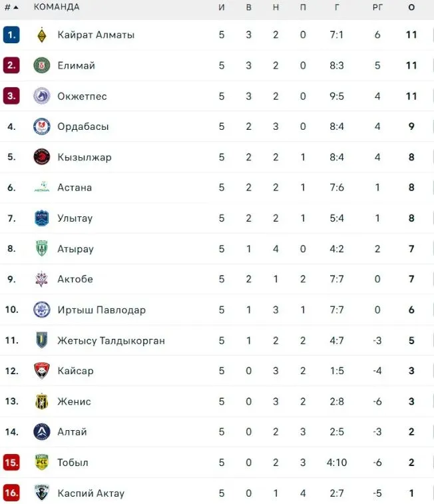The height and width of the screenshot is (504, 434).
Task: Sort table by the # position column
Action: point(11,7)
